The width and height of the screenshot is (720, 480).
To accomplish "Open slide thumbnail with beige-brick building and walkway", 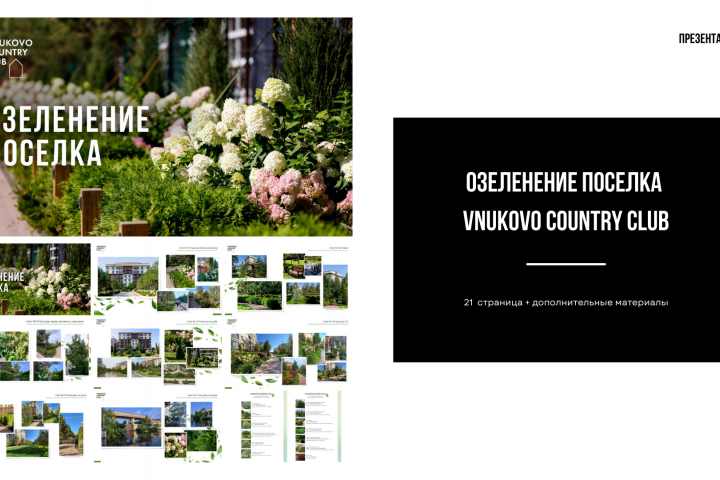I will [158, 279].
